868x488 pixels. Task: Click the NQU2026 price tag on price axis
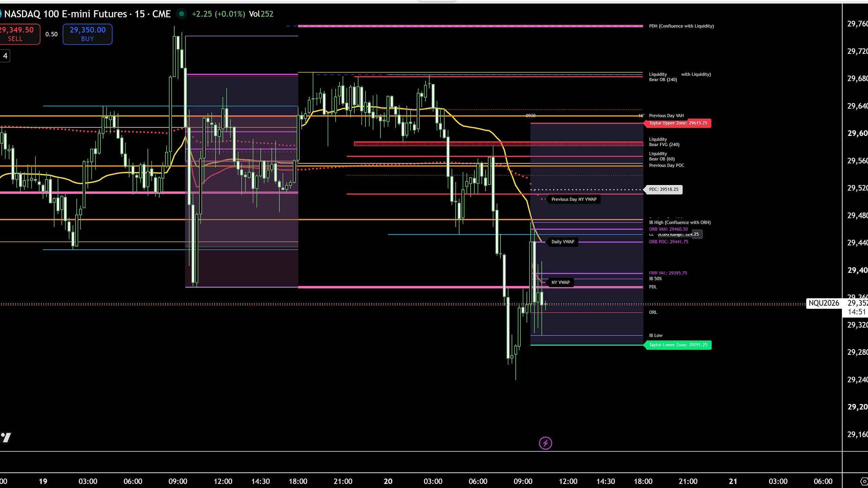[x=824, y=303]
